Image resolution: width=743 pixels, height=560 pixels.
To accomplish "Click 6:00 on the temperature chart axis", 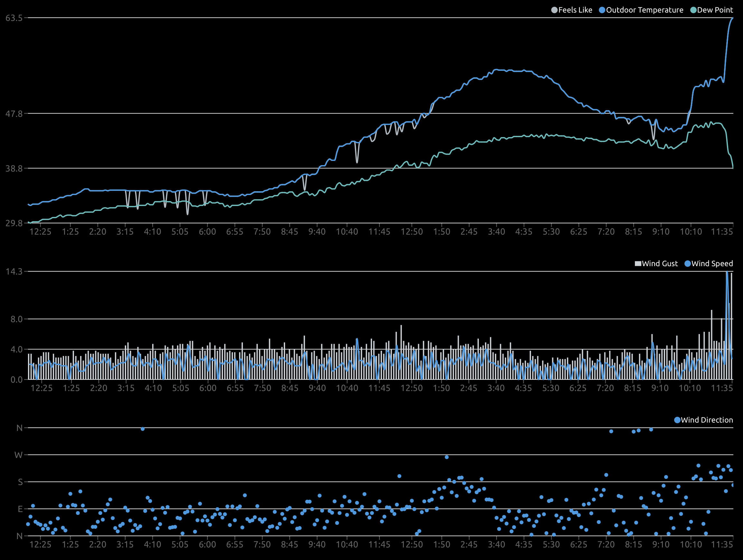I will click(207, 232).
